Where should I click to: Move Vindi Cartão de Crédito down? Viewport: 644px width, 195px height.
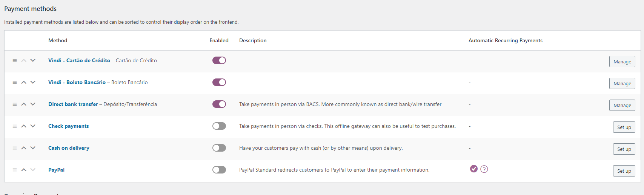point(33,60)
